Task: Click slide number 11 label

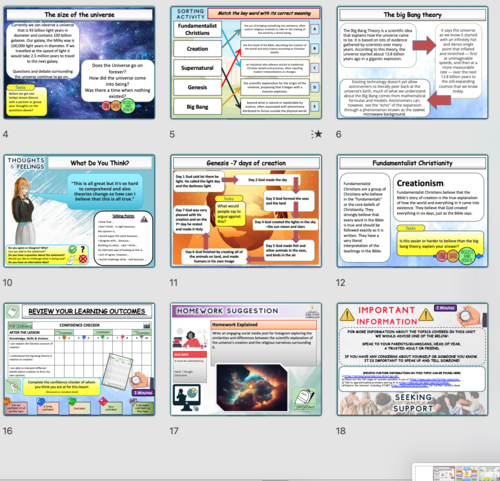Action: click(173, 283)
